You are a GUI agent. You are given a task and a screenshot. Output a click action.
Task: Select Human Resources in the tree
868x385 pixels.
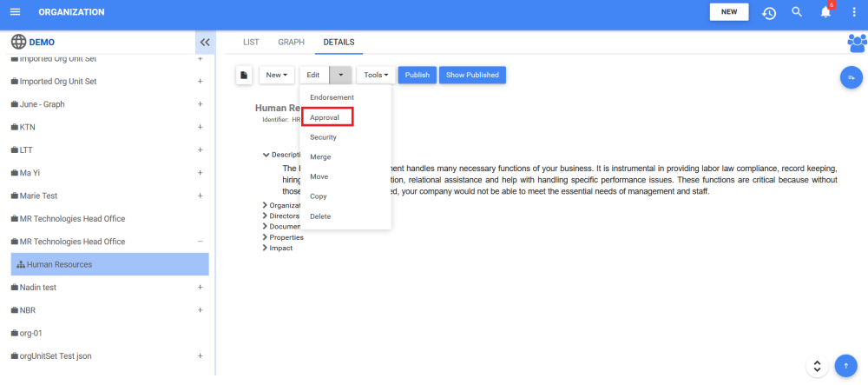(x=109, y=265)
